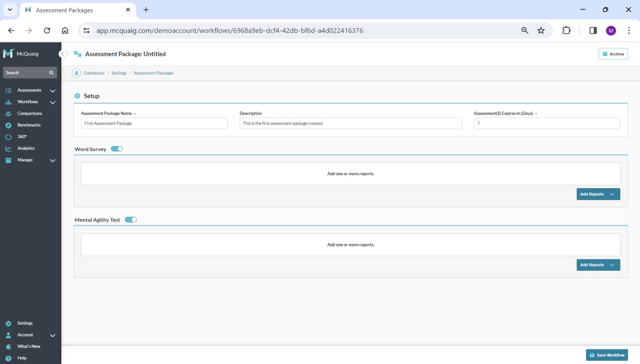Open Add Reports dropdown for Word Survey

598,194
